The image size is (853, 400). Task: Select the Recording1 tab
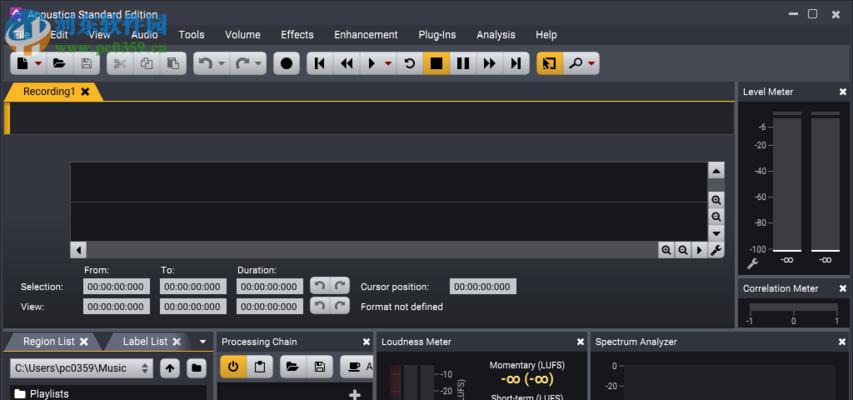pyautogui.click(x=49, y=91)
